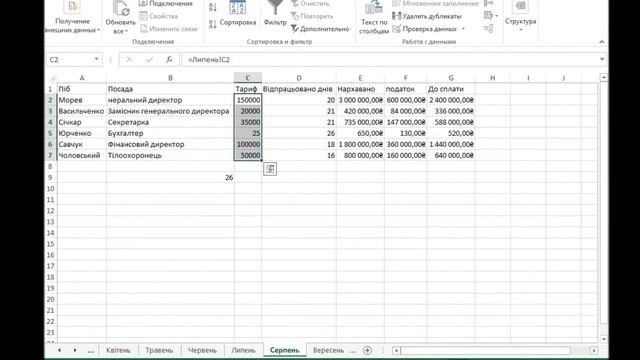
Task: Click Проверка данных validation icon
Action: pos(396,29)
